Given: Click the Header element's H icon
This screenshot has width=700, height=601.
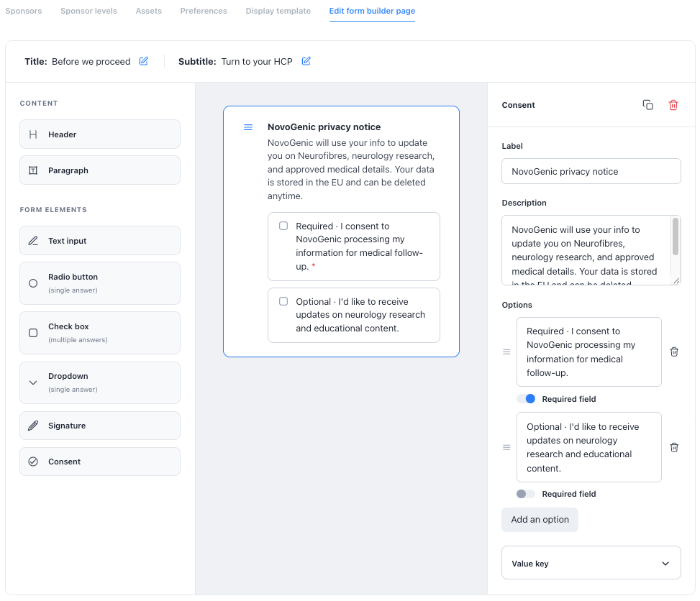Looking at the screenshot, I should coord(33,134).
